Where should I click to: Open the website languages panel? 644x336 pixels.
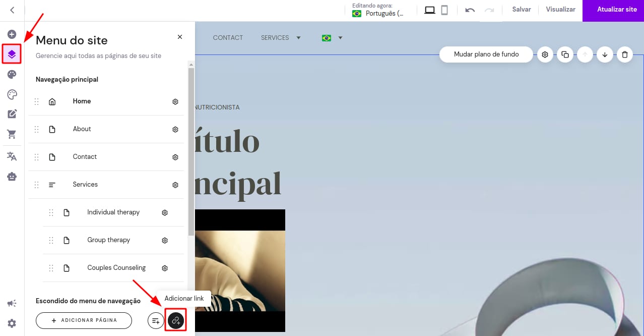point(12,156)
